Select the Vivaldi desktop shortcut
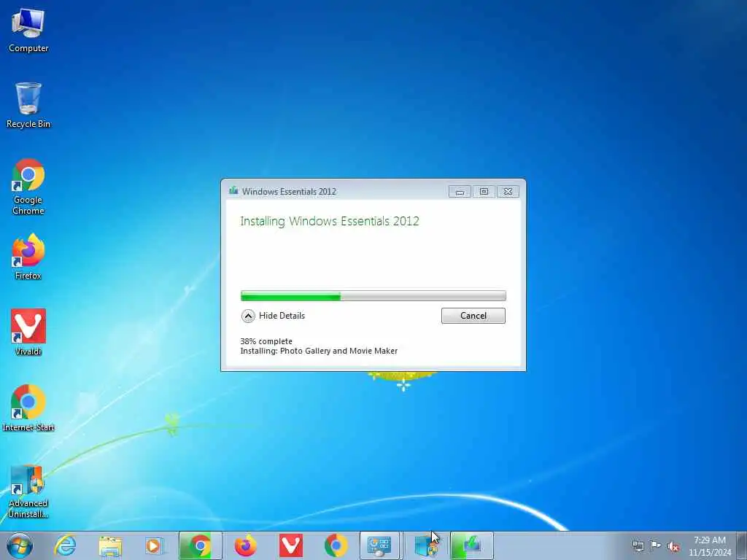Image resolution: width=747 pixels, height=560 pixels. click(28, 332)
